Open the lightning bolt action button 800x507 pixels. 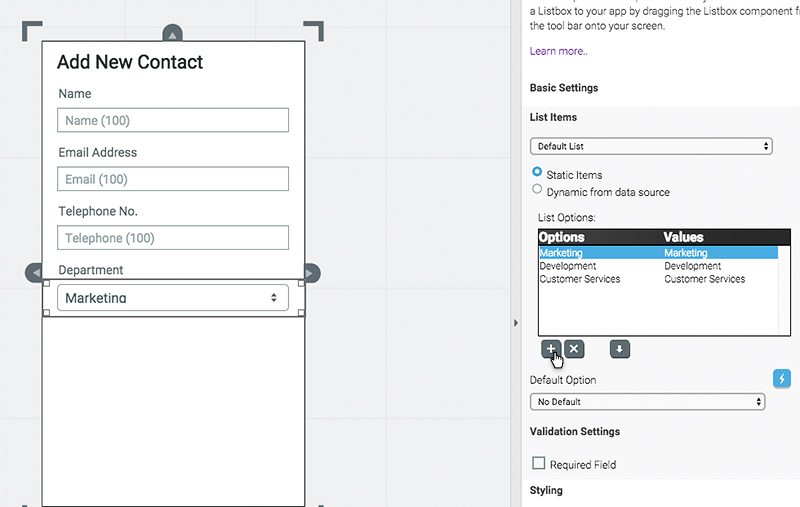(x=782, y=378)
